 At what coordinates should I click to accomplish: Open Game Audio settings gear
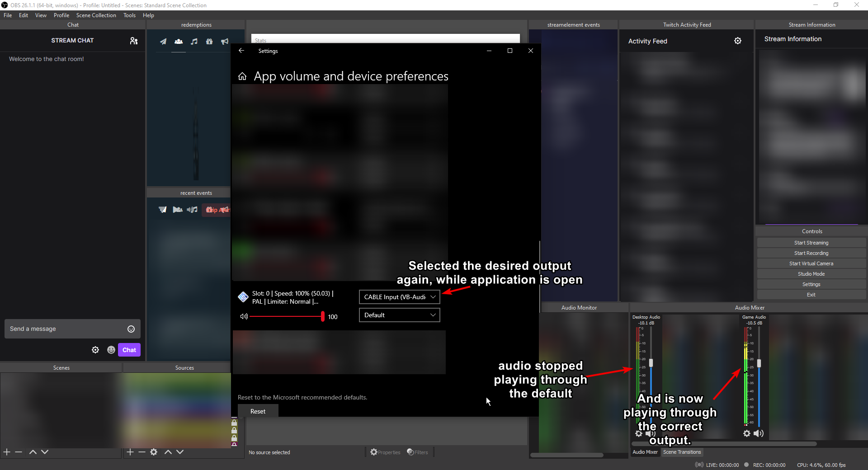coord(747,433)
